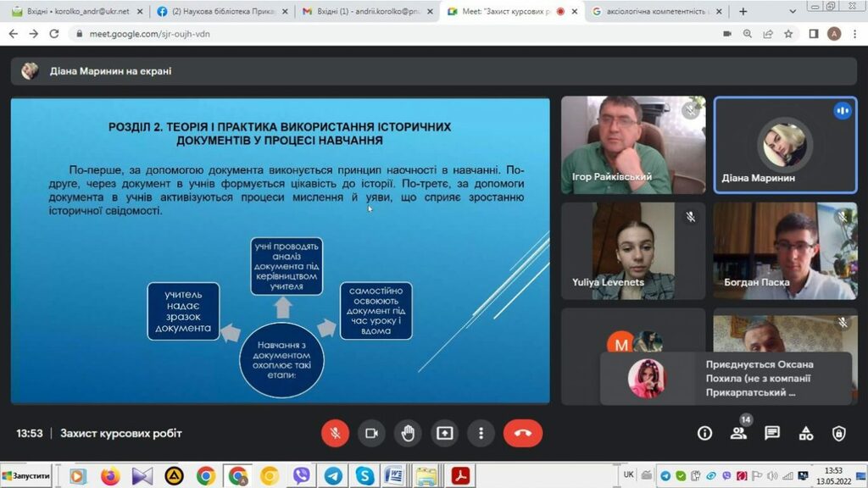Toggle the camera on or off
Viewport: 868px width, 488px height.
371,433
